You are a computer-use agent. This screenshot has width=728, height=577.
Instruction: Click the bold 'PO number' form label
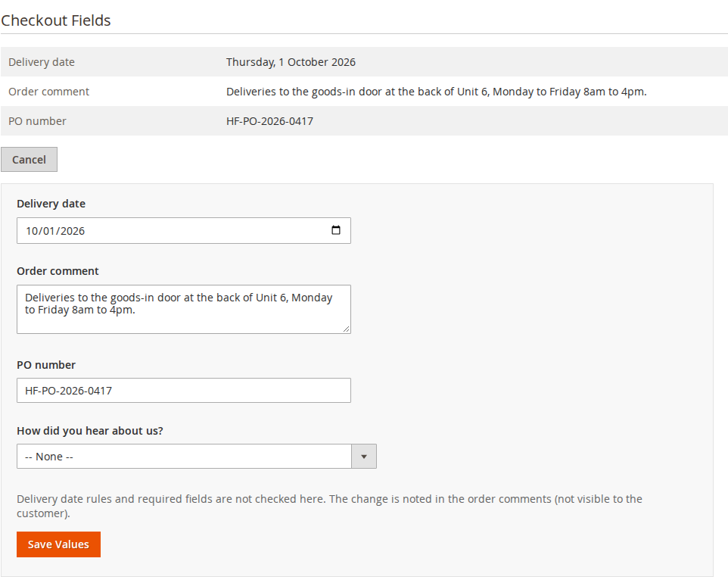(46, 365)
